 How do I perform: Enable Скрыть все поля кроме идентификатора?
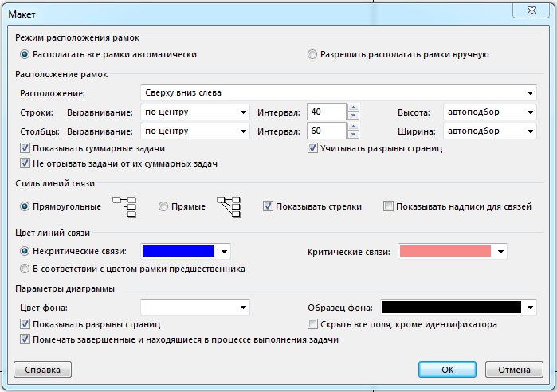(x=312, y=323)
